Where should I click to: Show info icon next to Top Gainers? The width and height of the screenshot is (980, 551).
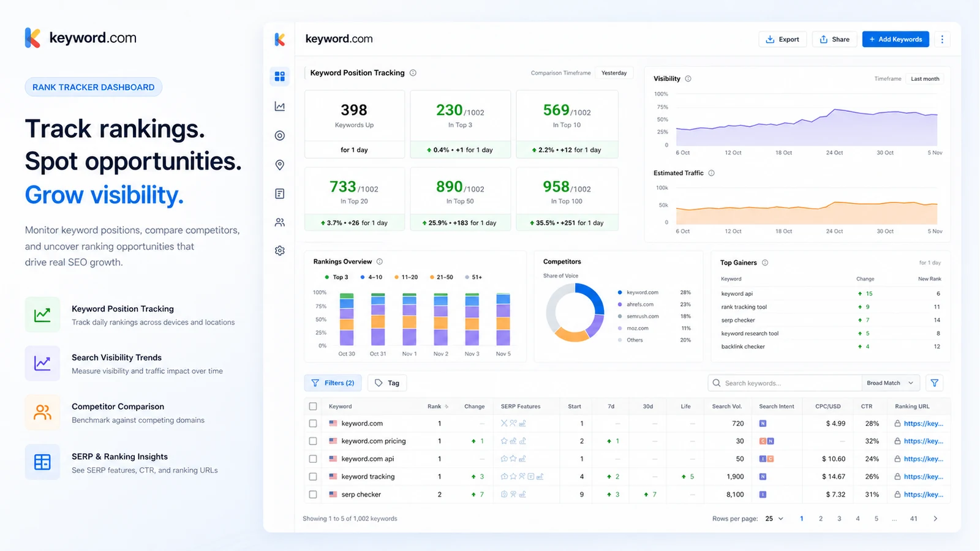tap(765, 263)
